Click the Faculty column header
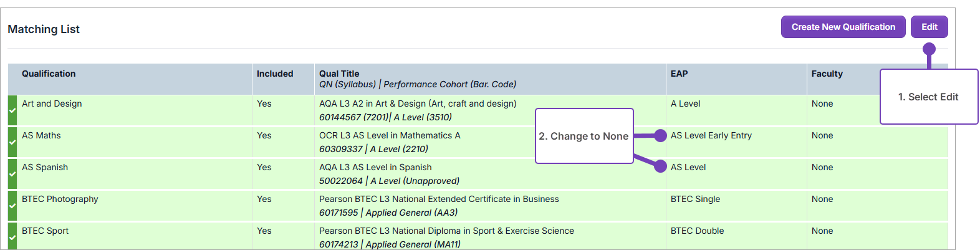The width and height of the screenshot is (980, 250). pos(827,74)
